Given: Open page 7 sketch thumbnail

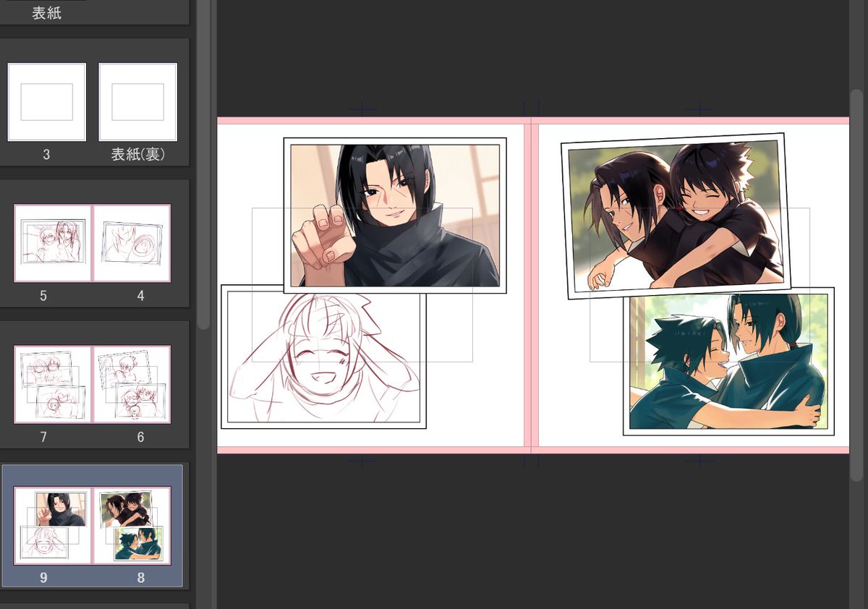Looking at the screenshot, I should [53, 384].
